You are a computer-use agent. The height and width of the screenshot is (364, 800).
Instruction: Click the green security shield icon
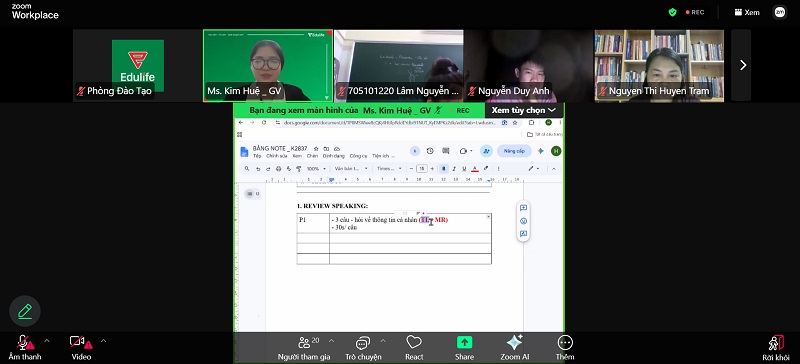(x=672, y=12)
